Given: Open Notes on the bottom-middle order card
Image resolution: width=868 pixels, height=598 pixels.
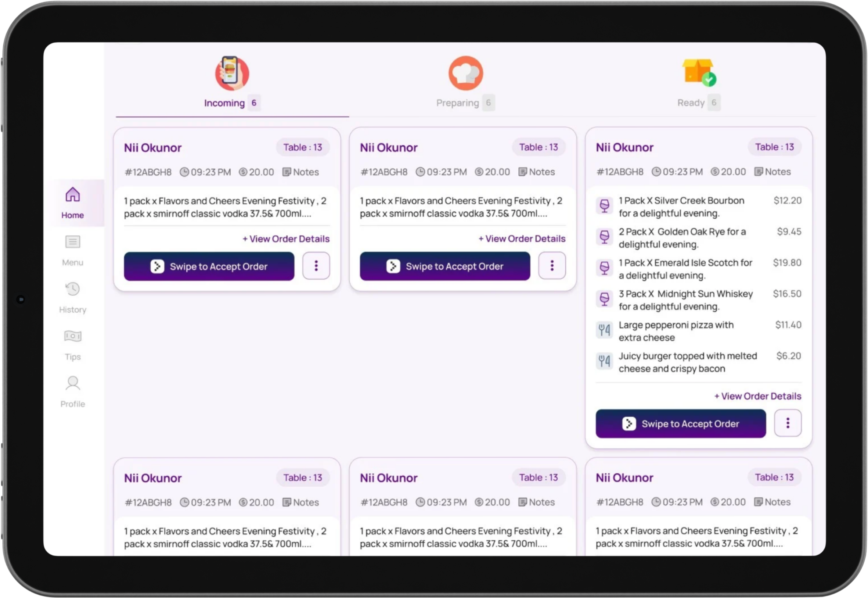Looking at the screenshot, I should click(536, 502).
